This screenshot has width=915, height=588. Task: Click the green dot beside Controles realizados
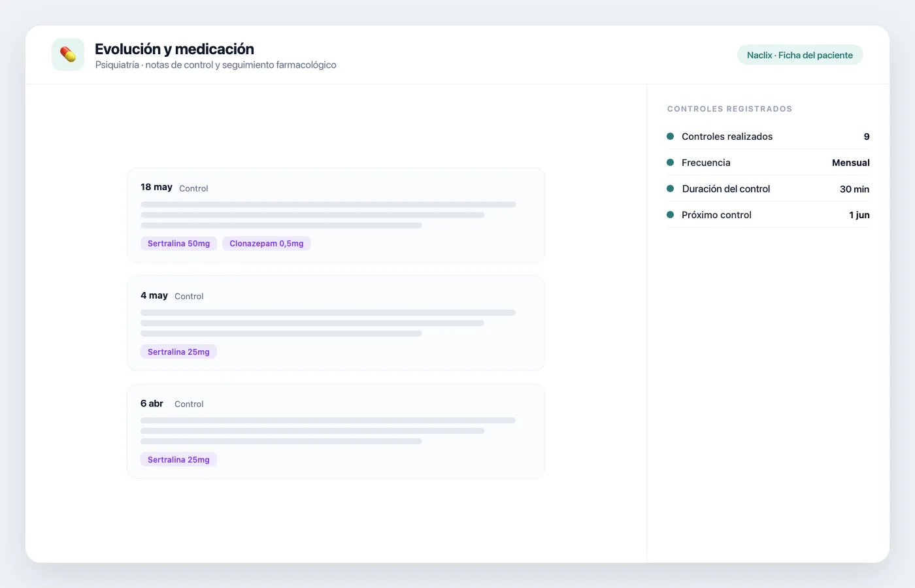click(670, 137)
